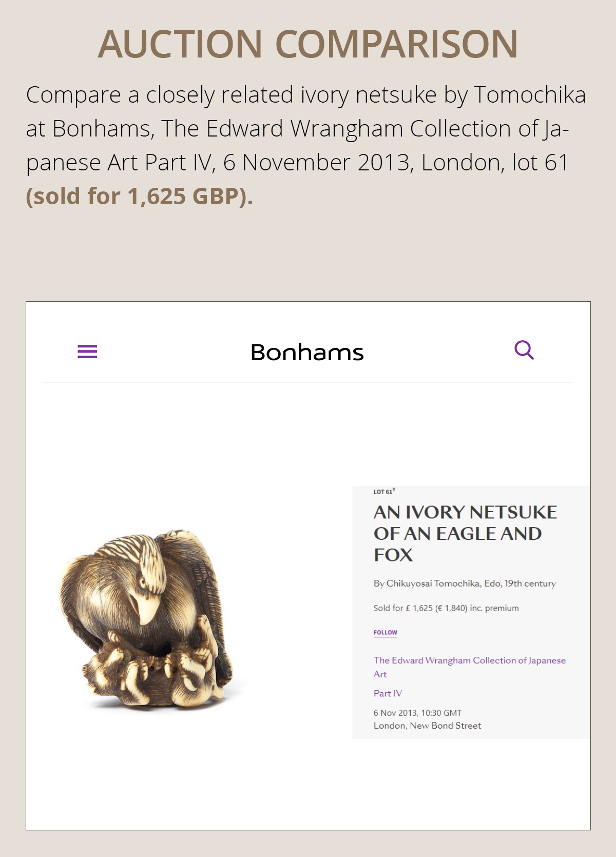Click the Bonhams logo
The width and height of the screenshot is (616, 857).
tap(307, 353)
